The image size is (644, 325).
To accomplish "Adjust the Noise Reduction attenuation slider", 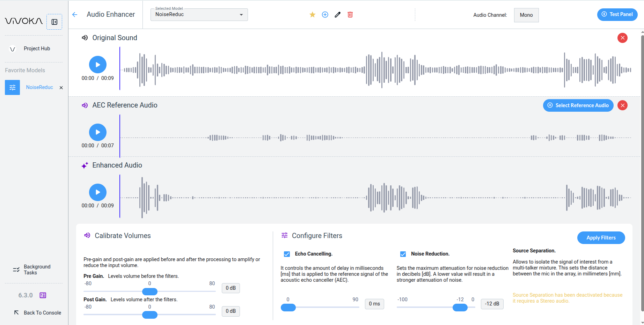I will [460, 308].
